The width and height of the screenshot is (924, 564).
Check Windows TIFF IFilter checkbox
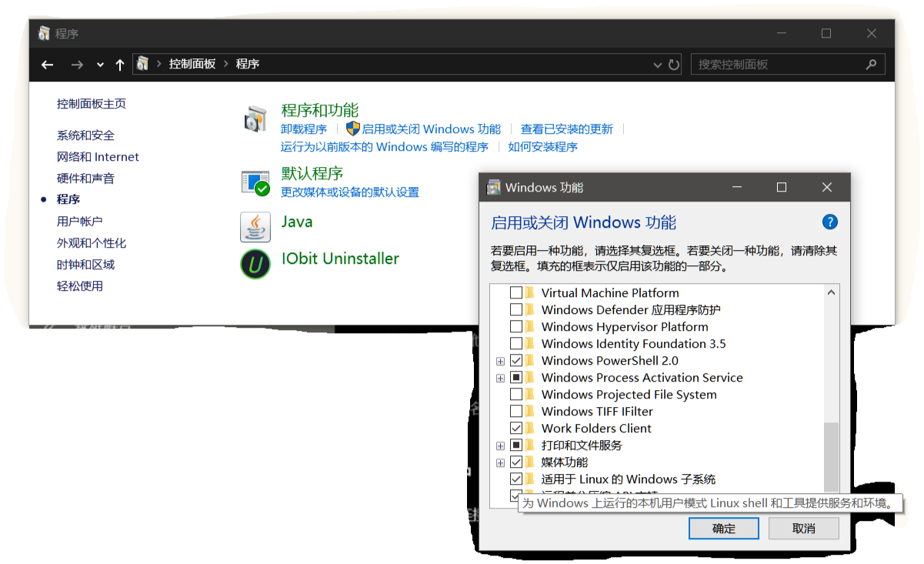[x=516, y=412]
